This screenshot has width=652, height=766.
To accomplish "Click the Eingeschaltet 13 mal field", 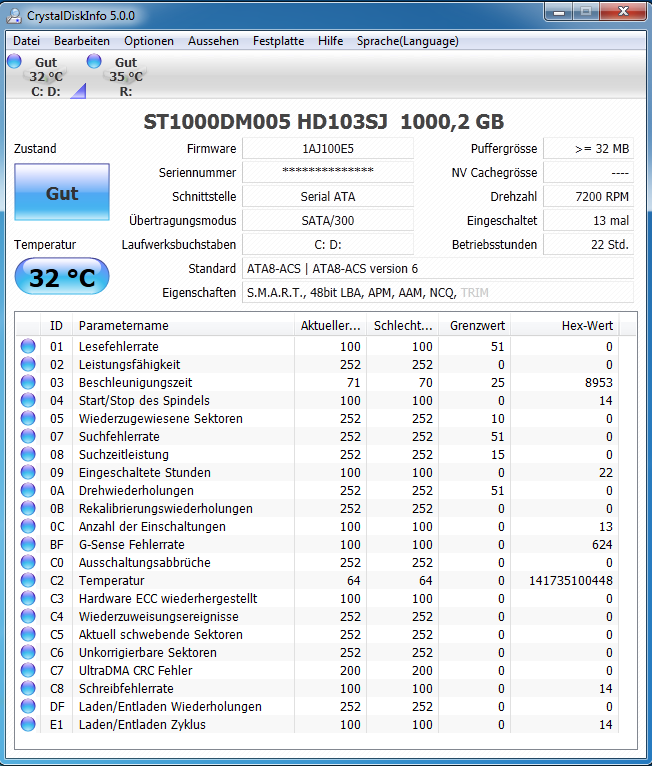I will (x=589, y=220).
